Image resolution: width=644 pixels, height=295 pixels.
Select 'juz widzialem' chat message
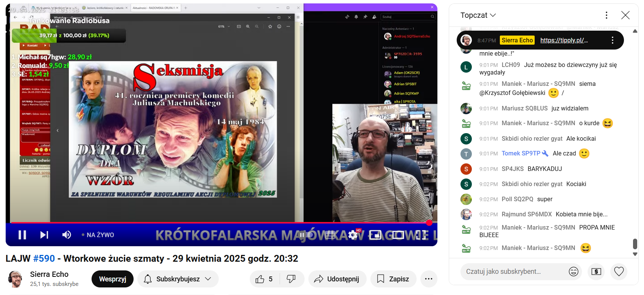[x=570, y=109]
